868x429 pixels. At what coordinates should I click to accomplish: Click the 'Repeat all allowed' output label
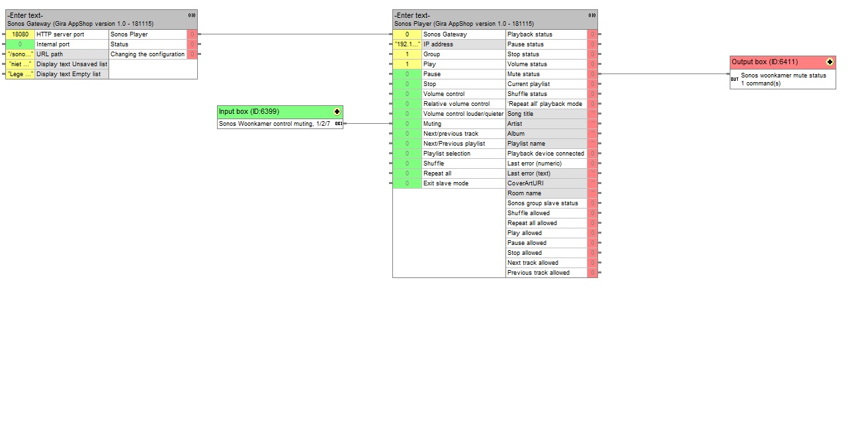click(532, 223)
